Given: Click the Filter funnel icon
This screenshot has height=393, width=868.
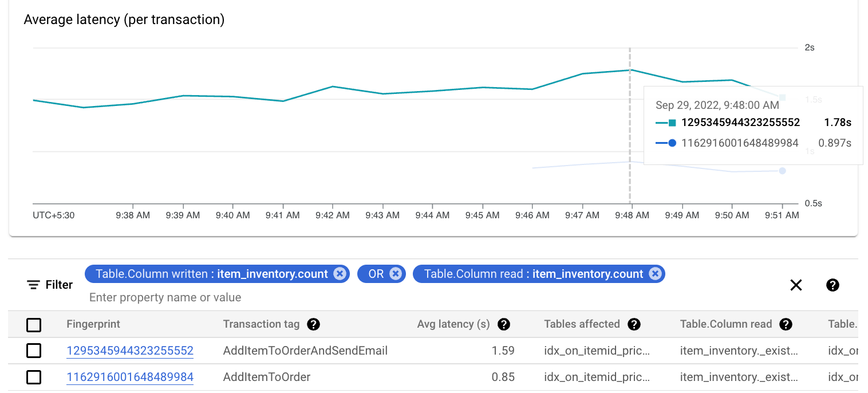Looking at the screenshot, I should click(33, 285).
